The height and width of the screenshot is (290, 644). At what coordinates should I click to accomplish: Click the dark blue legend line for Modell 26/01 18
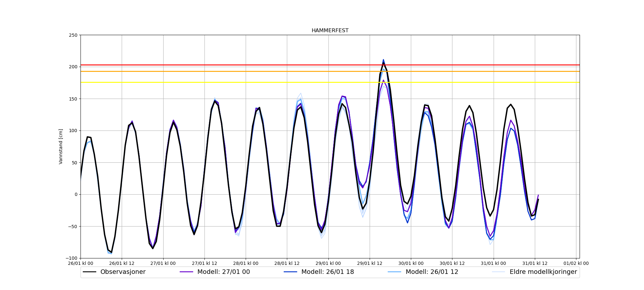(x=290, y=272)
